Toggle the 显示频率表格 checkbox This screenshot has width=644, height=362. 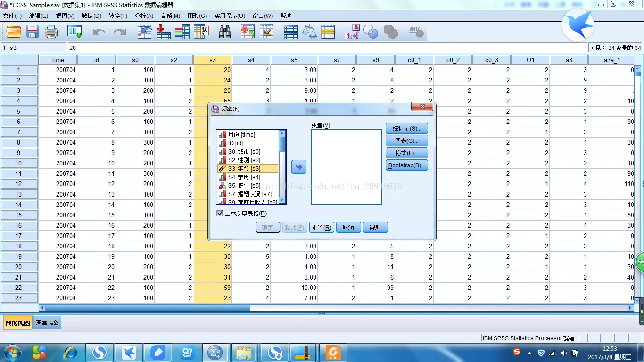[219, 213]
